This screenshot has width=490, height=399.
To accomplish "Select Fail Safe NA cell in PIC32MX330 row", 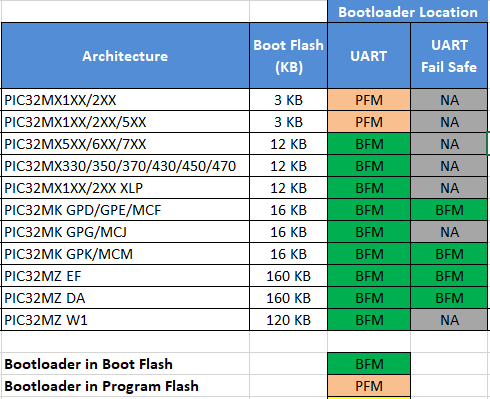I will 449,166.
